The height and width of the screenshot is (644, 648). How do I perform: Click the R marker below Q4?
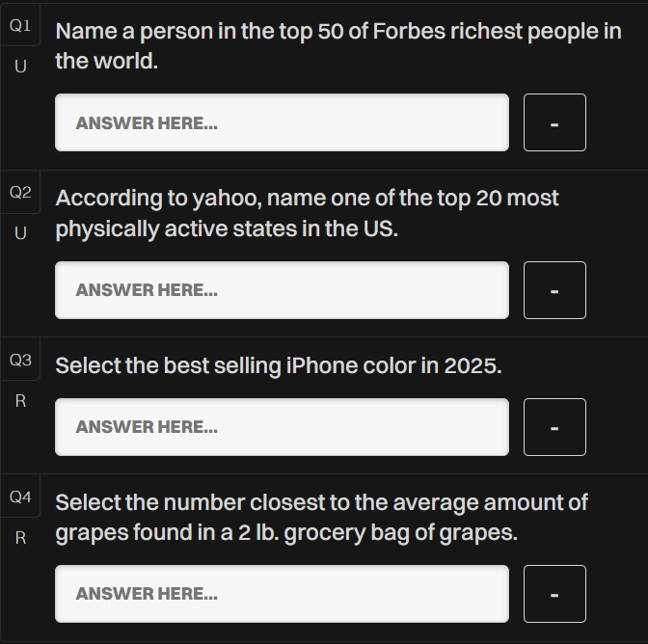pyautogui.click(x=20, y=538)
